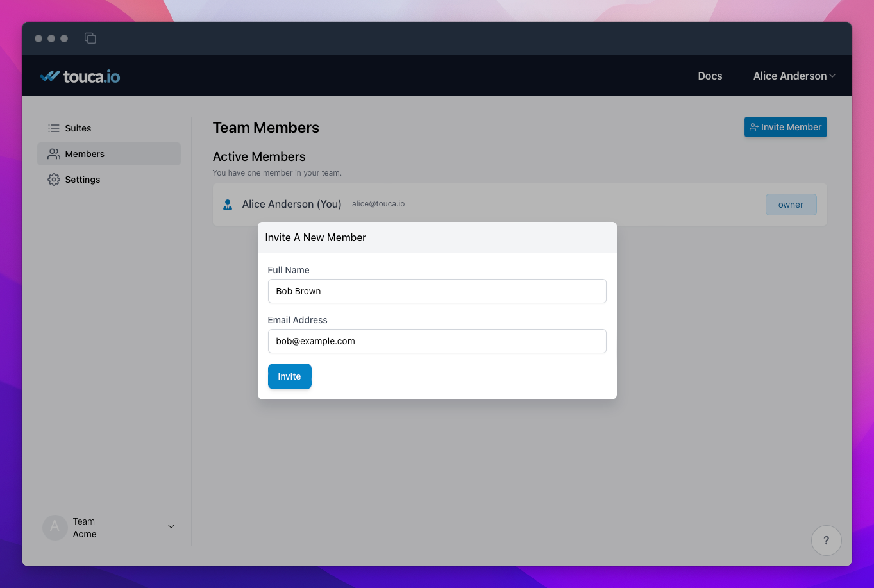The image size is (874, 588).
Task: Click the text 'You have one member in your team.'
Action: point(277,173)
